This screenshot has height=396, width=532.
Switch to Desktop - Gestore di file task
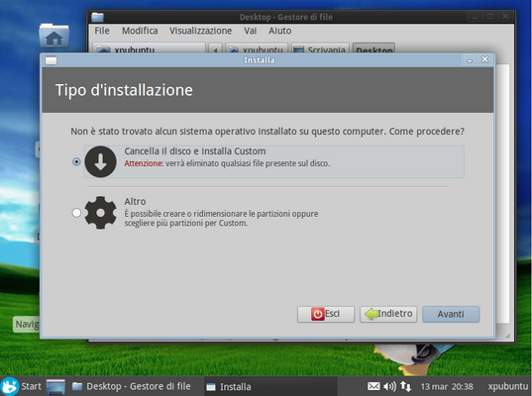(x=132, y=386)
